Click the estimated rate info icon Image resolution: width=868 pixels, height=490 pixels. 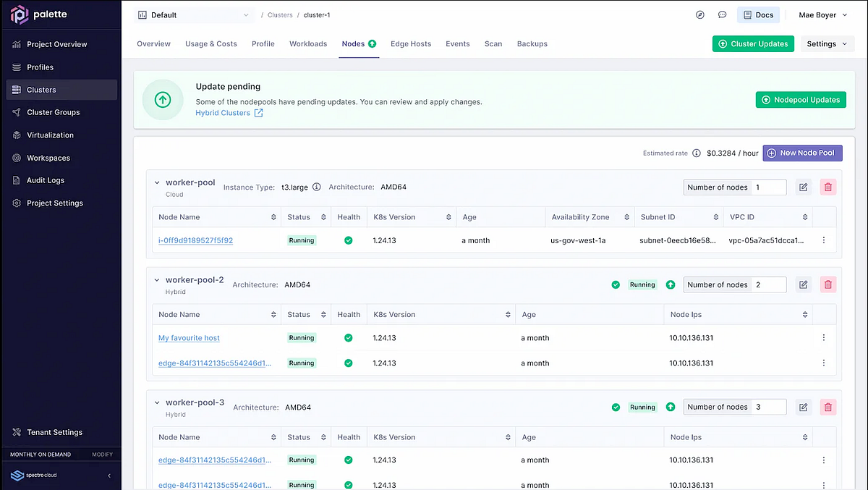point(697,153)
